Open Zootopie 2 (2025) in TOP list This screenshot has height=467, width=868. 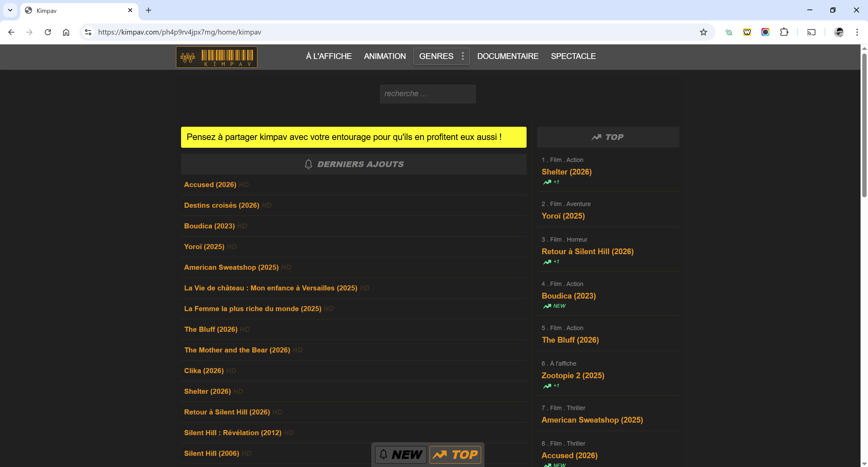[573, 375]
